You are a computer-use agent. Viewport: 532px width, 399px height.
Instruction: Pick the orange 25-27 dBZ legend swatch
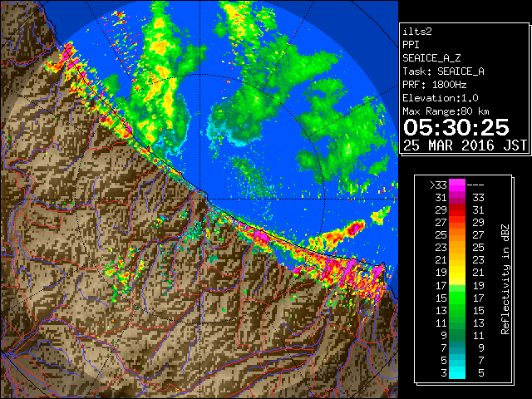point(457,234)
